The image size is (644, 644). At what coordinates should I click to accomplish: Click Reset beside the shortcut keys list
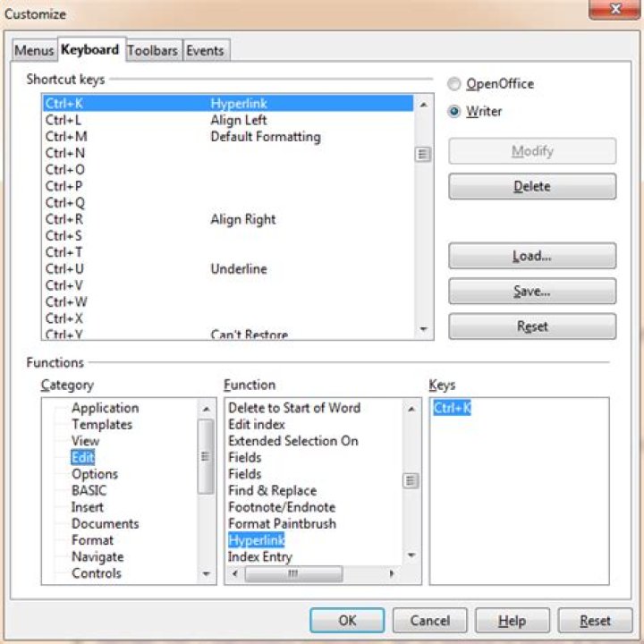(x=532, y=326)
